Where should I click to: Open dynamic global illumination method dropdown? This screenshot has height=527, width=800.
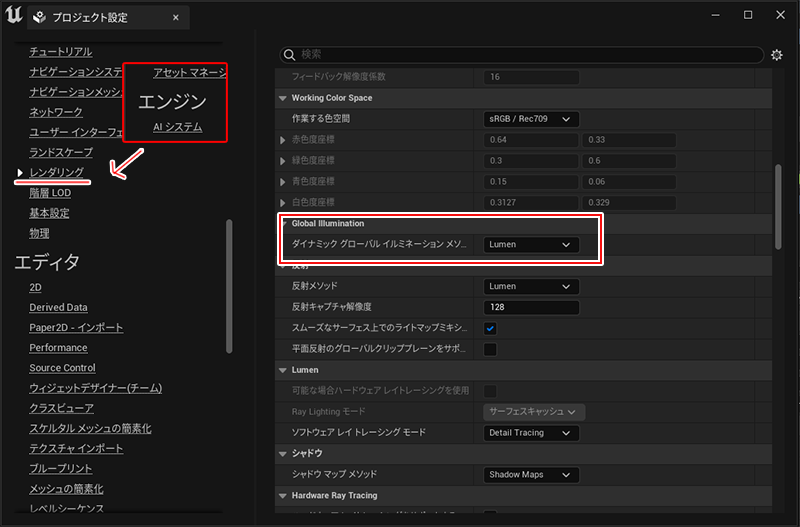(x=531, y=244)
